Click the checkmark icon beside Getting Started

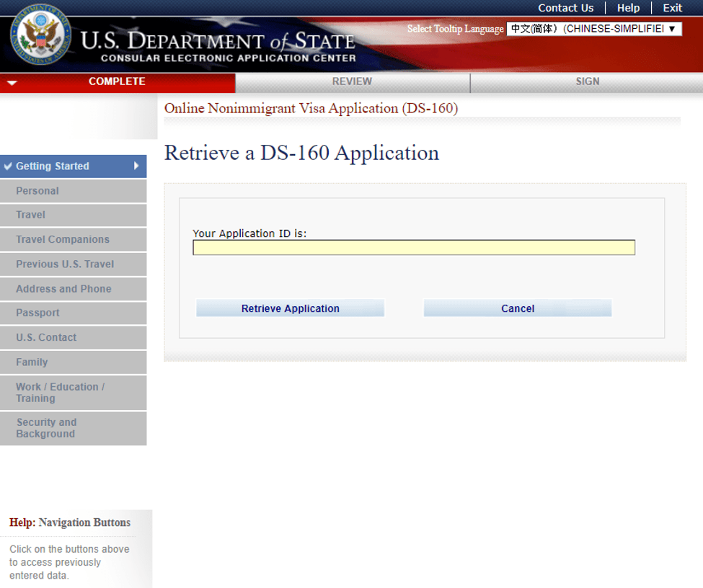[x=8, y=166]
